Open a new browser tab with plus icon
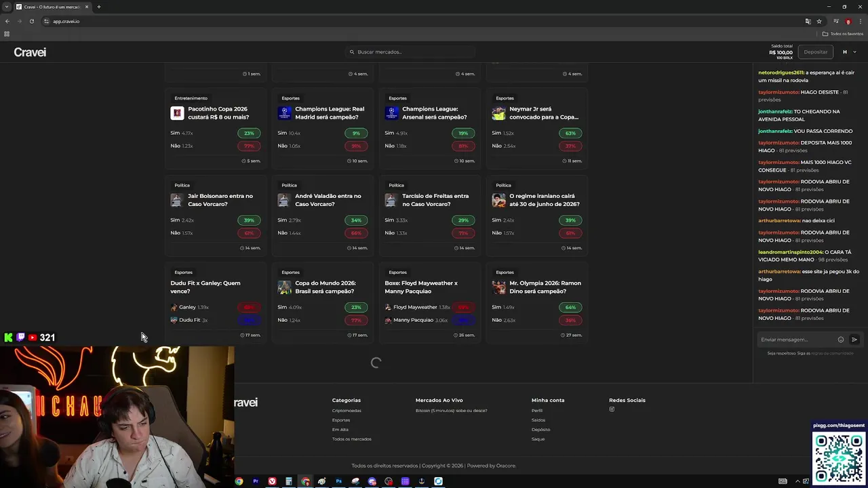 (x=98, y=7)
